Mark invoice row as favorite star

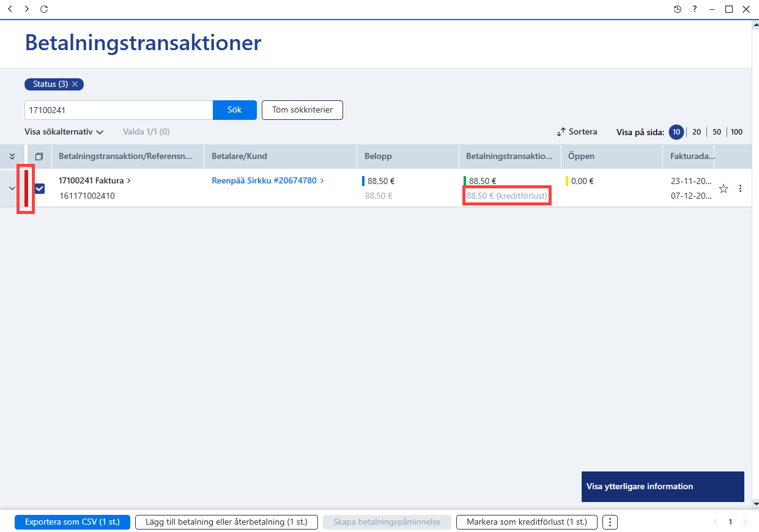724,189
